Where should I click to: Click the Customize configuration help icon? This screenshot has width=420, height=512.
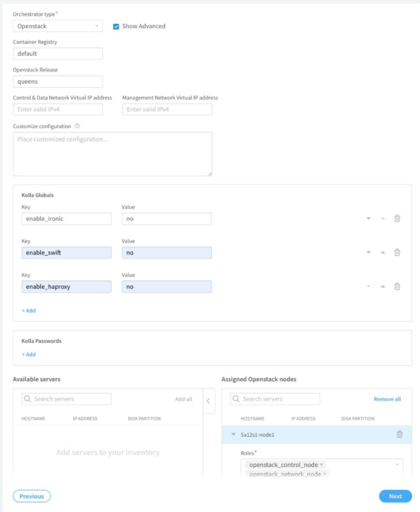[x=78, y=126]
